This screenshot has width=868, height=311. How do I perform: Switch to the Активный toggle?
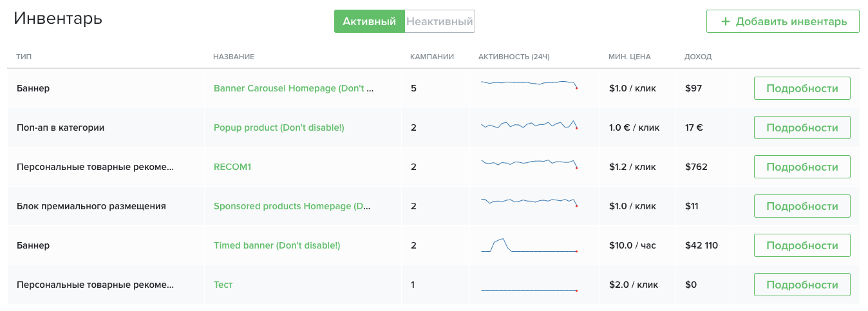(x=369, y=21)
